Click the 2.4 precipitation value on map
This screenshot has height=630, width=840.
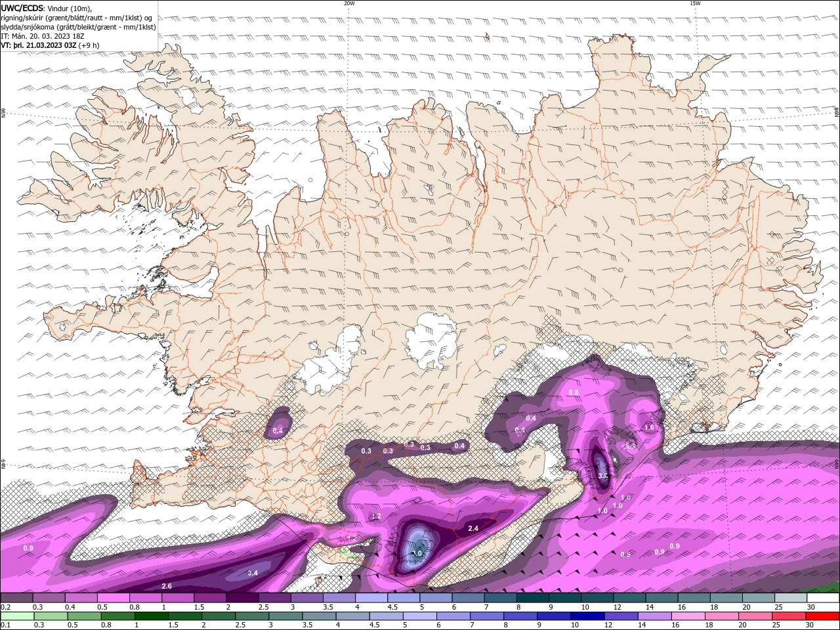click(x=473, y=528)
